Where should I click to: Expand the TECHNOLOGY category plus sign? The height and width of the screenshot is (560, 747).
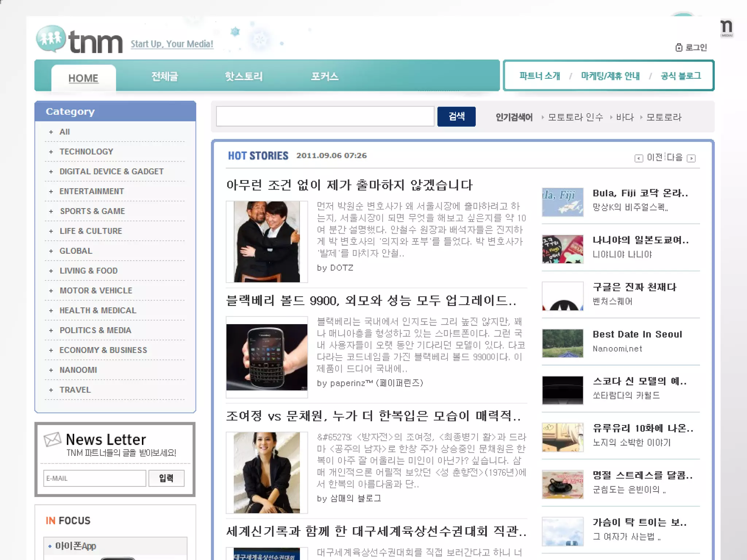pyautogui.click(x=51, y=152)
